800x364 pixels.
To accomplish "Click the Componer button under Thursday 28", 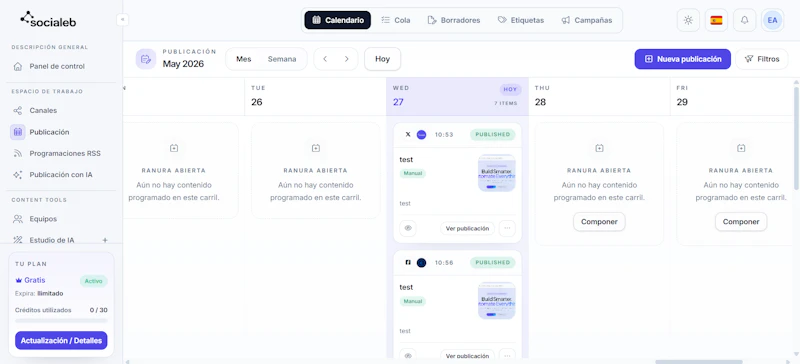I will pyautogui.click(x=599, y=222).
